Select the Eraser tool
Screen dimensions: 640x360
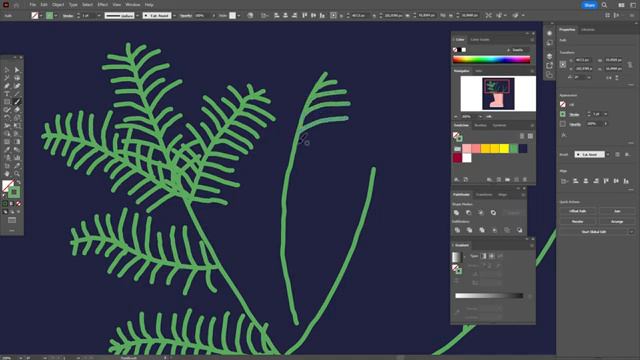(x=17, y=110)
